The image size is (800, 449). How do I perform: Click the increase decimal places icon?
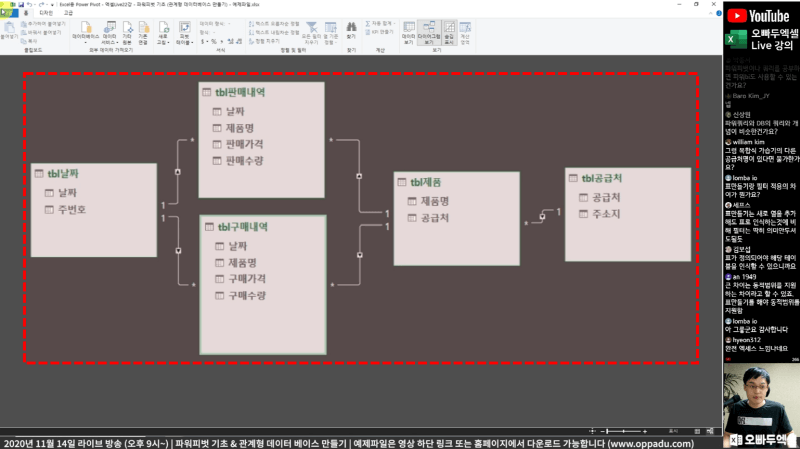[x=230, y=41]
